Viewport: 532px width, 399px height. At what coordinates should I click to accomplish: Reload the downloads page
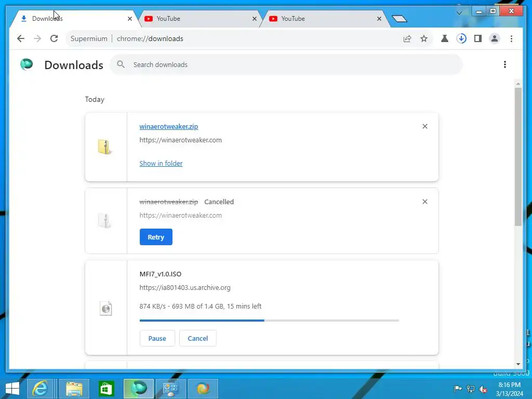[x=54, y=38]
